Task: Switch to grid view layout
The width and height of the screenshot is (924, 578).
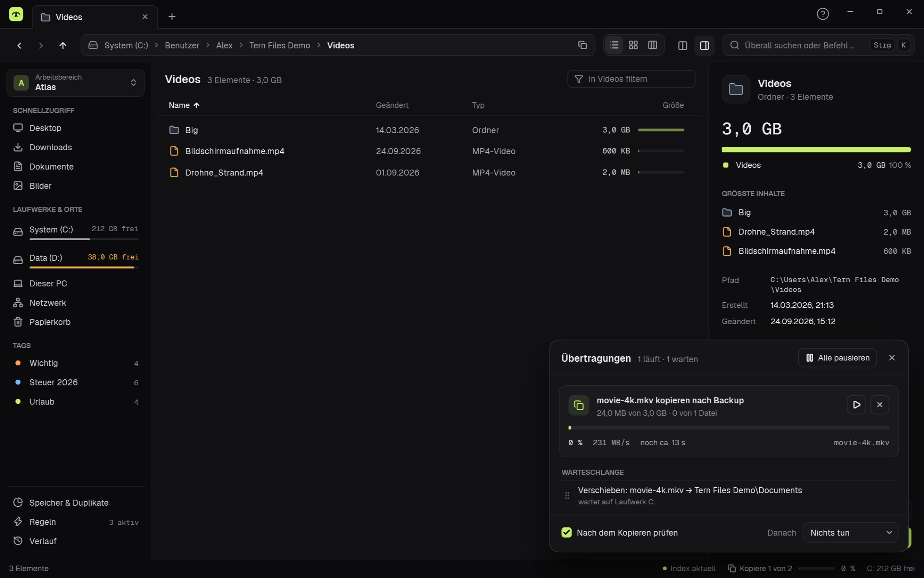Action: (x=633, y=45)
